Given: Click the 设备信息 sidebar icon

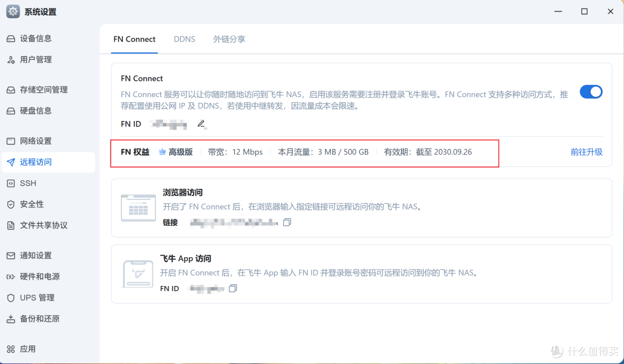Looking at the screenshot, I should pos(11,39).
